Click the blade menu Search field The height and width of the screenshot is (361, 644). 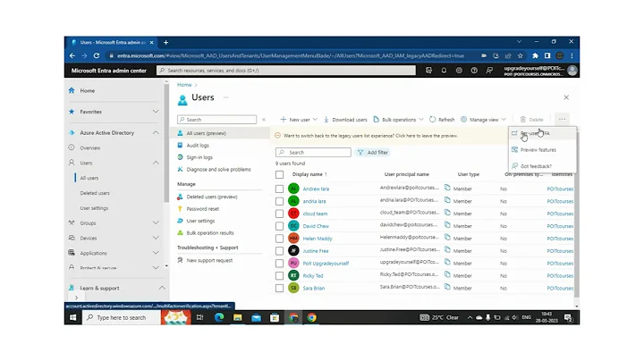216,120
